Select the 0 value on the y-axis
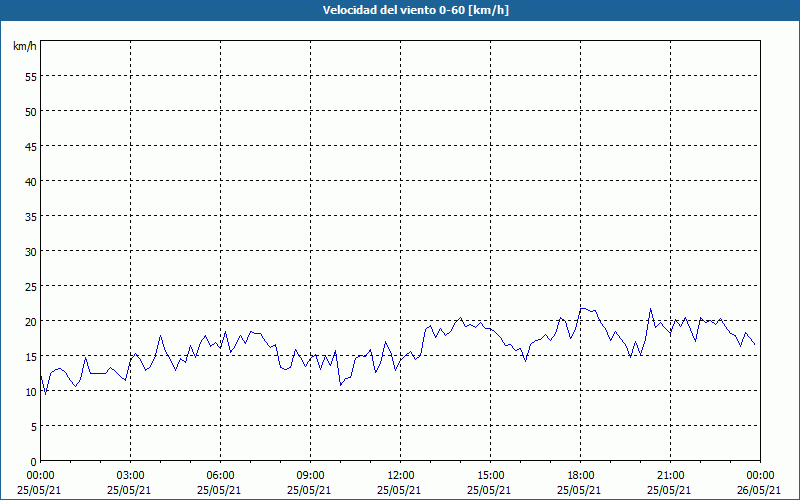This screenshot has width=800, height=500. [x=34, y=462]
